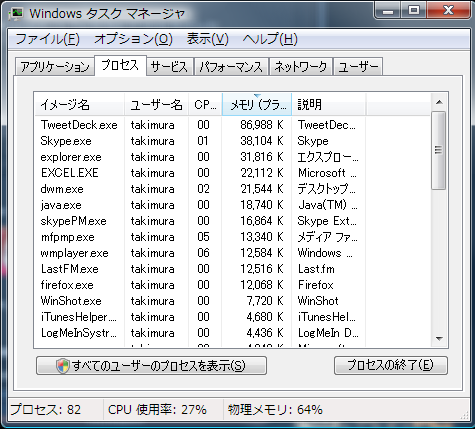The image size is (475, 429).
Task: Select the LastFM.exe process
Action: [232, 269]
